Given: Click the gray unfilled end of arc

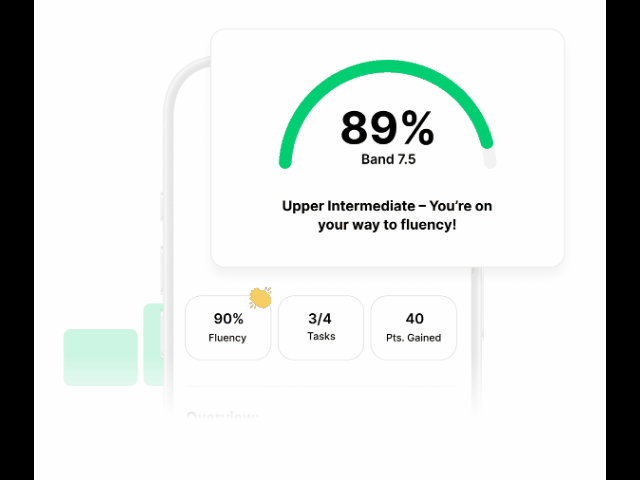Looking at the screenshot, I should tap(489, 159).
